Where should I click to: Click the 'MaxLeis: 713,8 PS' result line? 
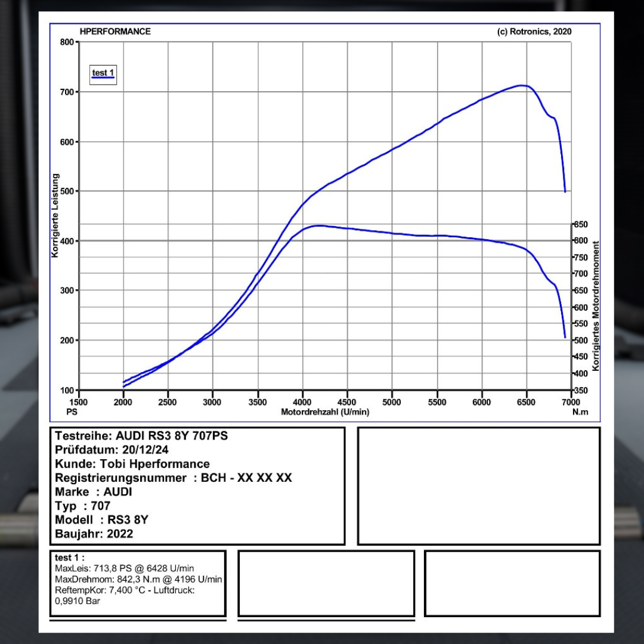(124, 568)
